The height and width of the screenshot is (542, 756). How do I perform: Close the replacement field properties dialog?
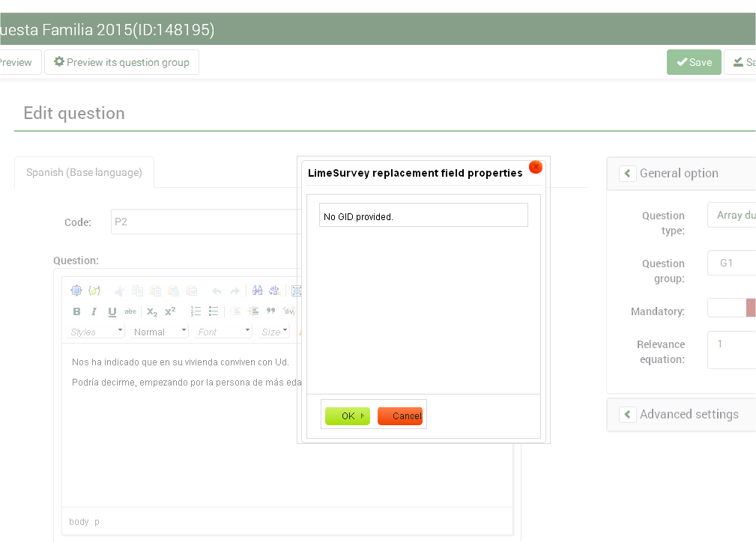coord(535,167)
